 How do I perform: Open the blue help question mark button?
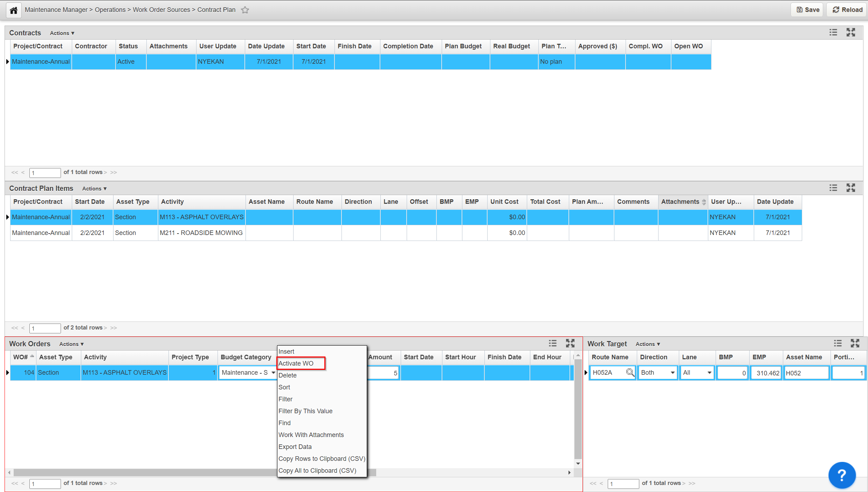pos(842,475)
